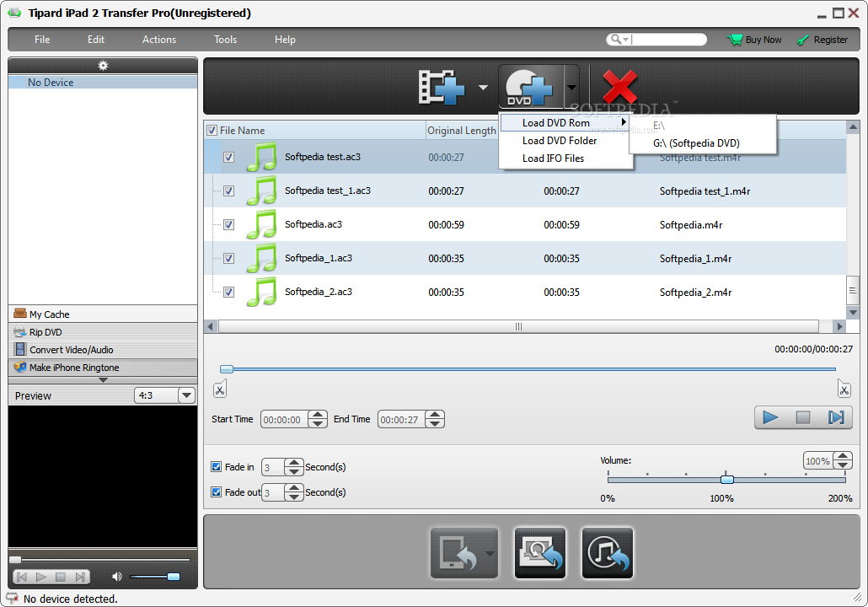
Task: Play the ringtone clip preview
Action: coord(770,417)
